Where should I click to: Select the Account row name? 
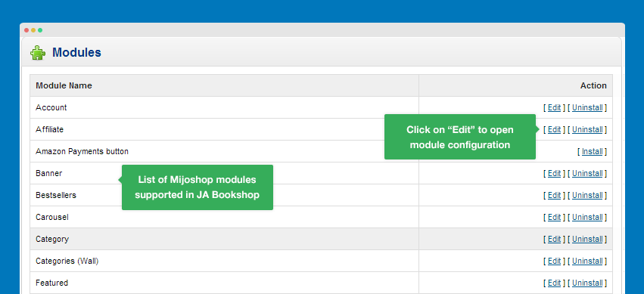(51, 107)
